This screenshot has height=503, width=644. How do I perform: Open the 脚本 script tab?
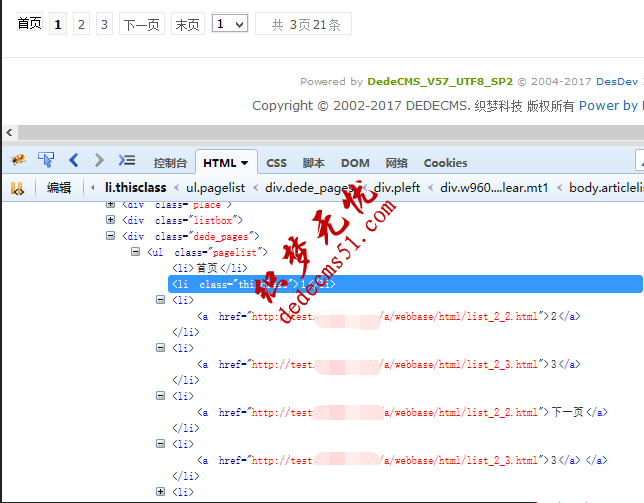pos(313,163)
